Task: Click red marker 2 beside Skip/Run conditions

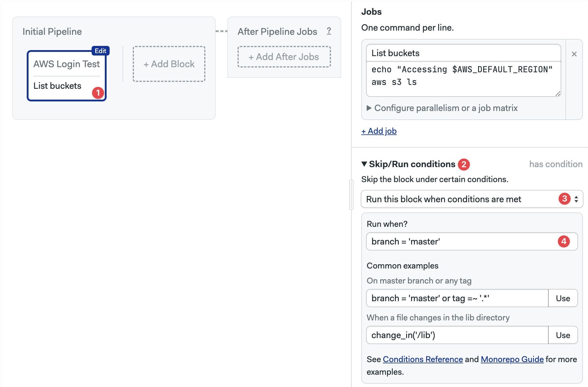Action: [x=464, y=164]
